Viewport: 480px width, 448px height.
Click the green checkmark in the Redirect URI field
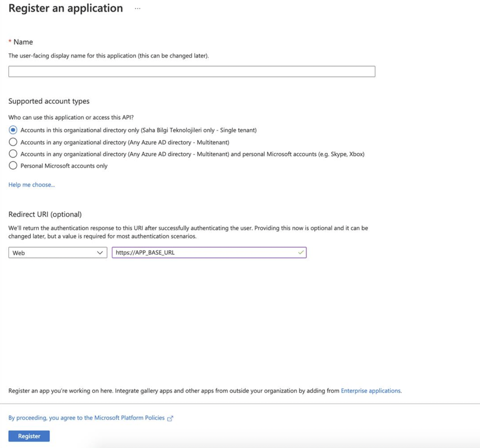click(x=301, y=253)
